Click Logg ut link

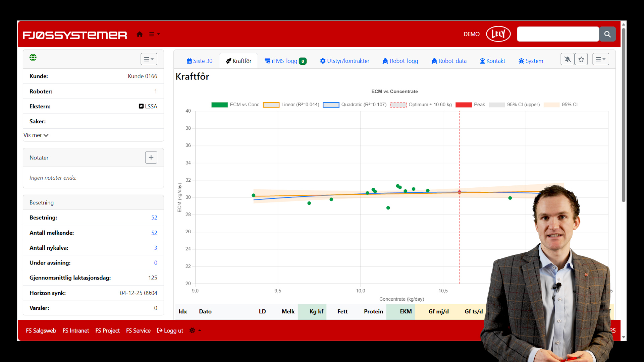pyautogui.click(x=170, y=330)
